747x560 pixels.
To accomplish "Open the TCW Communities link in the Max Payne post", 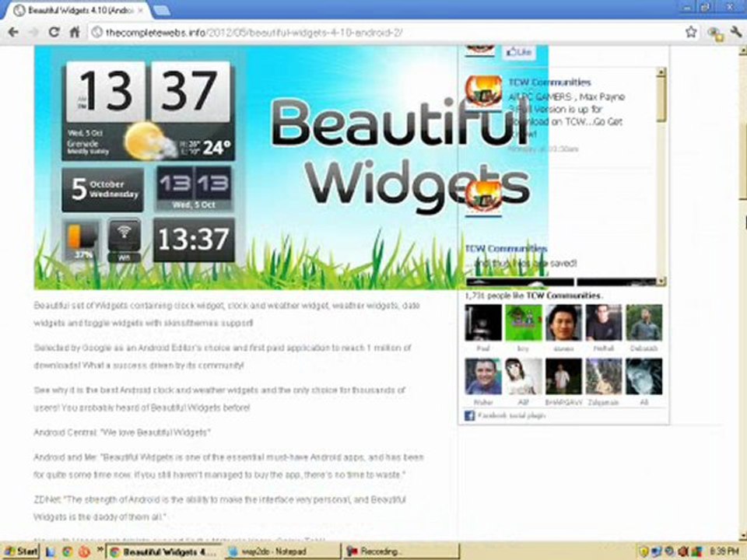I will click(x=549, y=82).
